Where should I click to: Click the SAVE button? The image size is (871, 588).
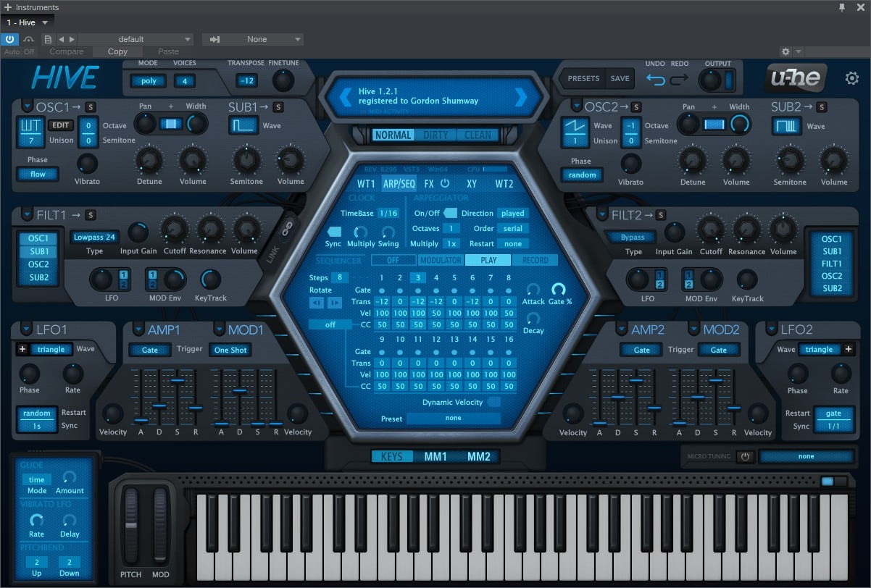click(620, 79)
